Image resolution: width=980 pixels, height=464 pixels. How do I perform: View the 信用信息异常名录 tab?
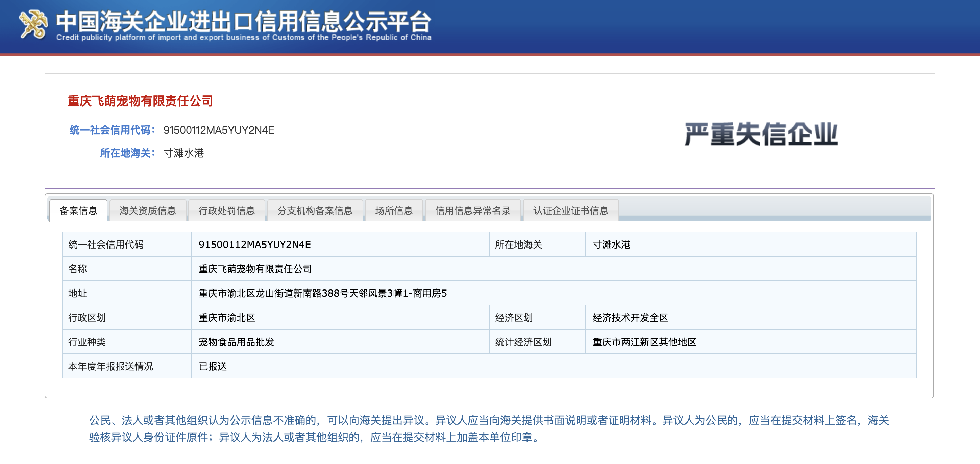point(473,210)
